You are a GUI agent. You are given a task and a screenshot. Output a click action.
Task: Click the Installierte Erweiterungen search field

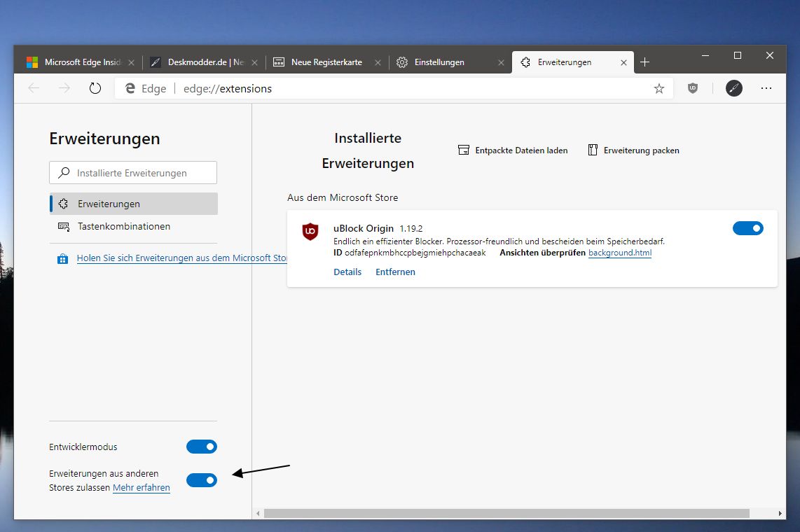pyautogui.click(x=133, y=173)
